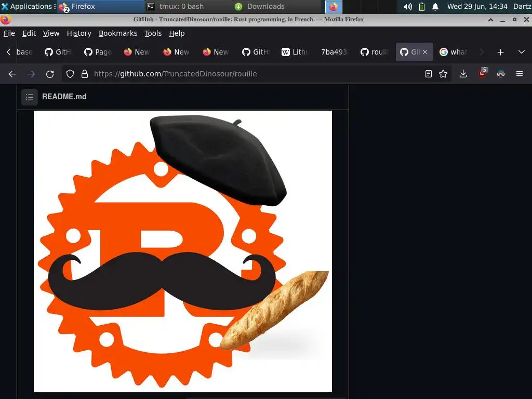Click the masked avatar extension icon
The height and width of the screenshot is (399, 532).
click(x=501, y=74)
